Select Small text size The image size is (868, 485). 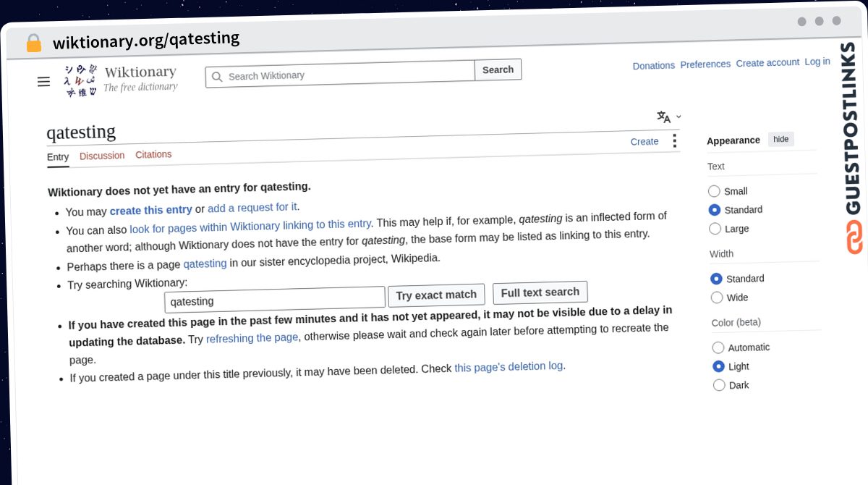point(714,191)
